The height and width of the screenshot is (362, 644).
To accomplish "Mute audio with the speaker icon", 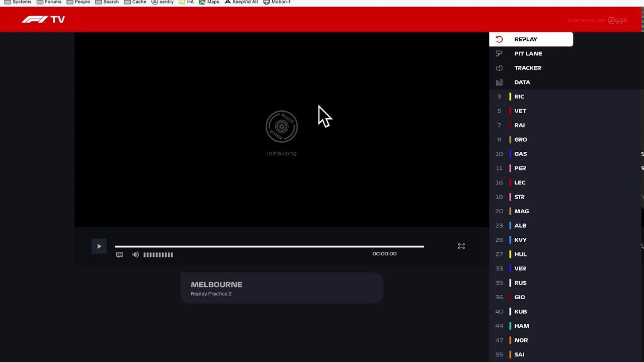I will pos(135,255).
